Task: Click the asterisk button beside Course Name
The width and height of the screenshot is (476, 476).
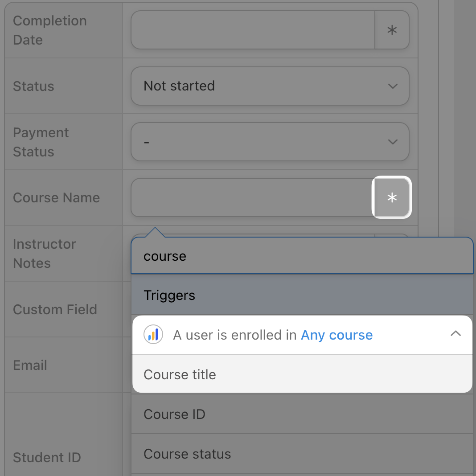Action: point(392,198)
